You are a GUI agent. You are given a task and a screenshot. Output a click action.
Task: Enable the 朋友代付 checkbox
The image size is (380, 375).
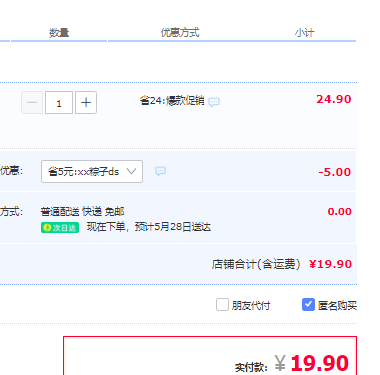pos(222,304)
